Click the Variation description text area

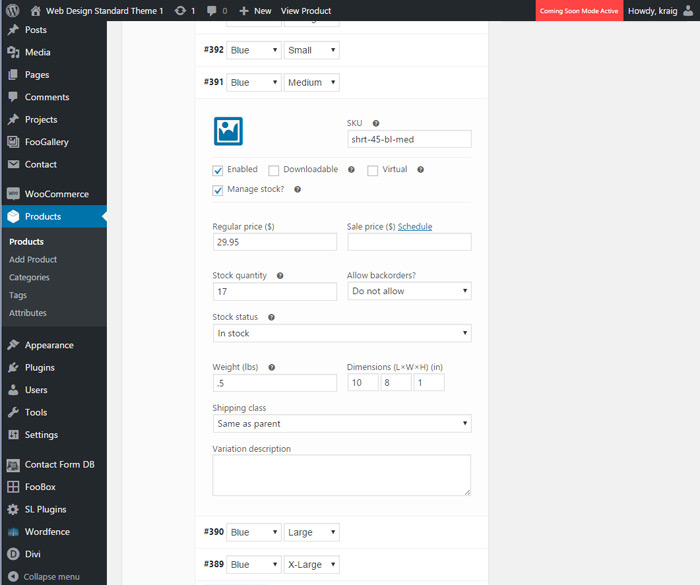(x=342, y=475)
